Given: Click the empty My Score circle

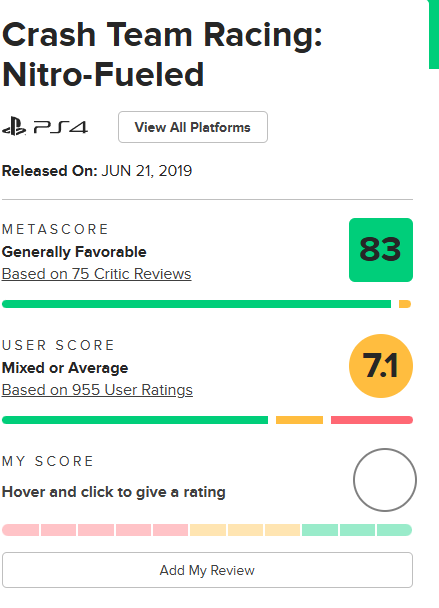Looking at the screenshot, I should point(385,480).
